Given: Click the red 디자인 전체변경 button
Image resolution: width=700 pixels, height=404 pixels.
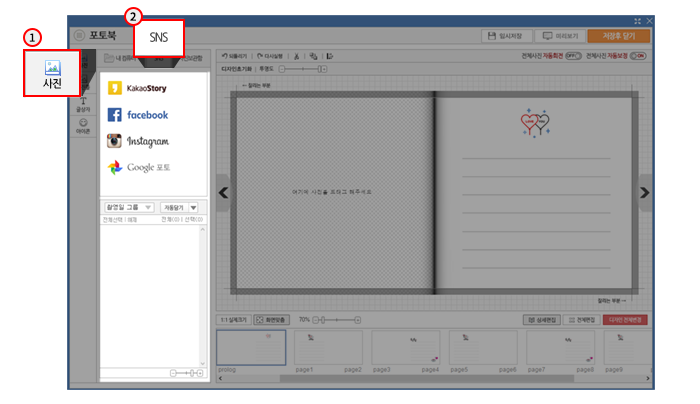Looking at the screenshot, I should click(x=625, y=320).
